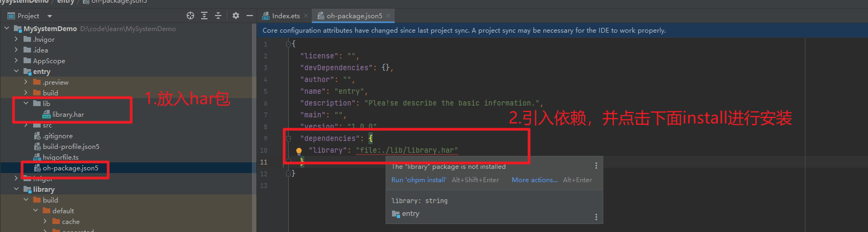Screen dimensions: 868x232
Task: Close the oh-package.json5 tab
Action: tap(388, 16)
